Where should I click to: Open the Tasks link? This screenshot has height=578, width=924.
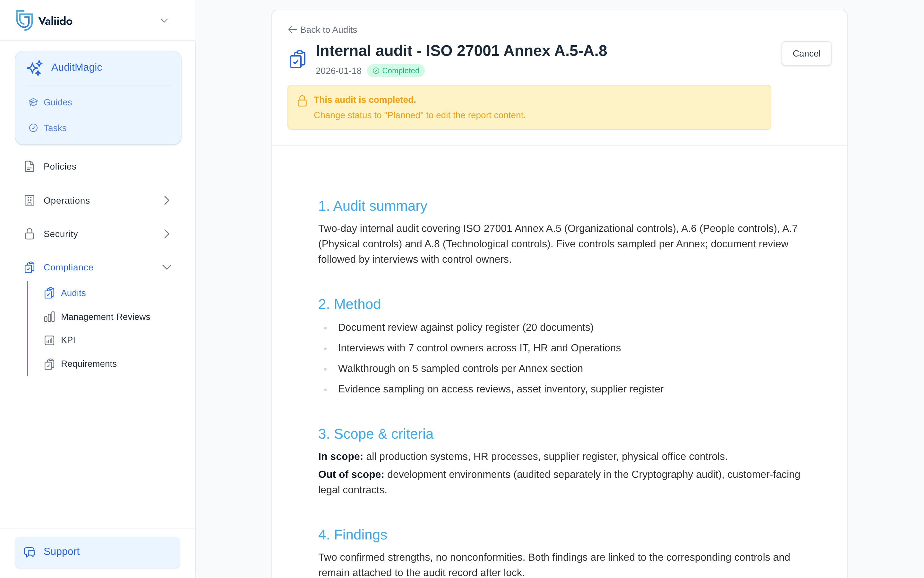(55, 128)
